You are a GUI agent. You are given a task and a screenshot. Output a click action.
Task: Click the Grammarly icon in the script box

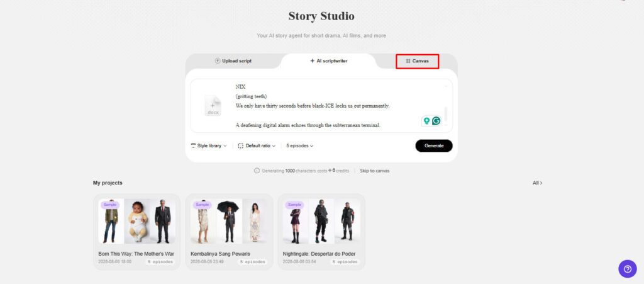click(x=436, y=121)
